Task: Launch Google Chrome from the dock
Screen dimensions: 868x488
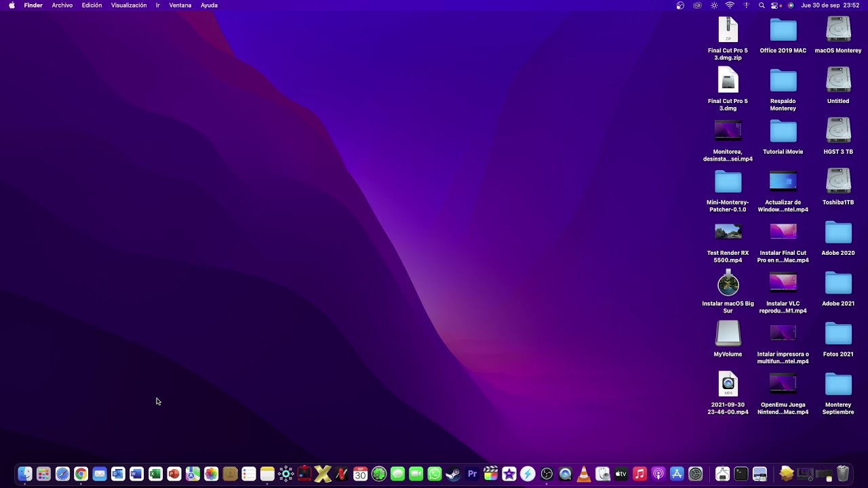Action: [81, 474]
